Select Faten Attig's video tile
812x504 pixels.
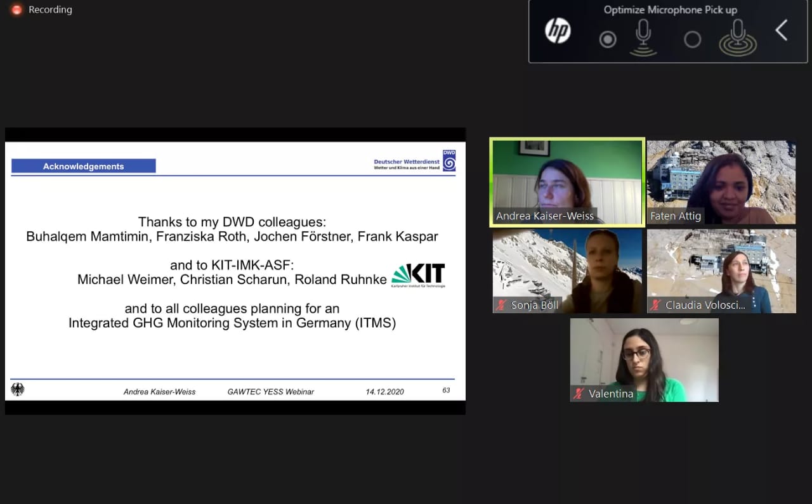pyautogui.click(x=721, y=182)
